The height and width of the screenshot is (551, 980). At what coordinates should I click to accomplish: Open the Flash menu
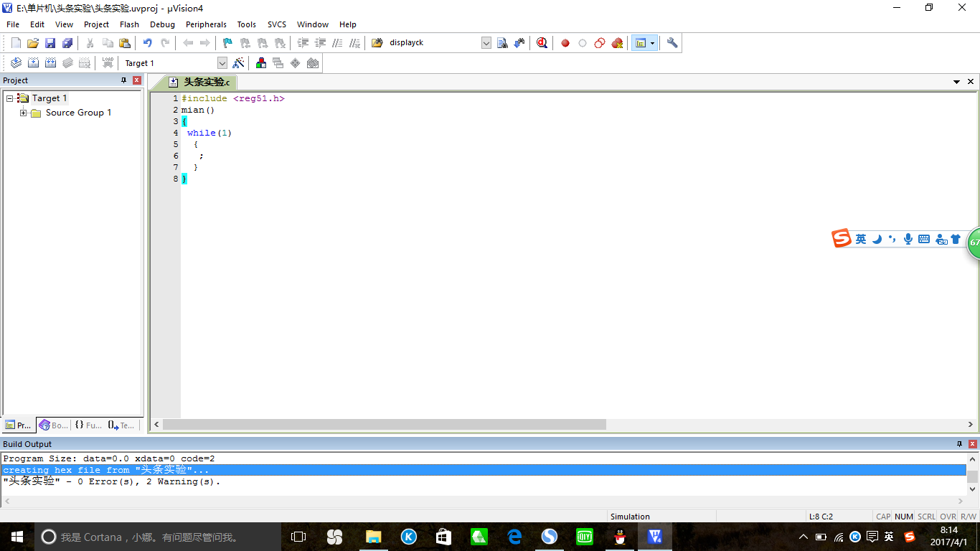coord(129,24)
